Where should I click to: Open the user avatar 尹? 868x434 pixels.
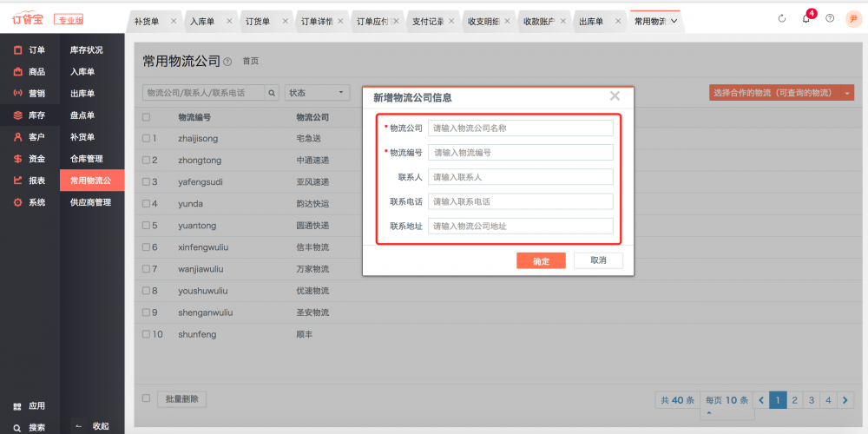tap(852, 18)
